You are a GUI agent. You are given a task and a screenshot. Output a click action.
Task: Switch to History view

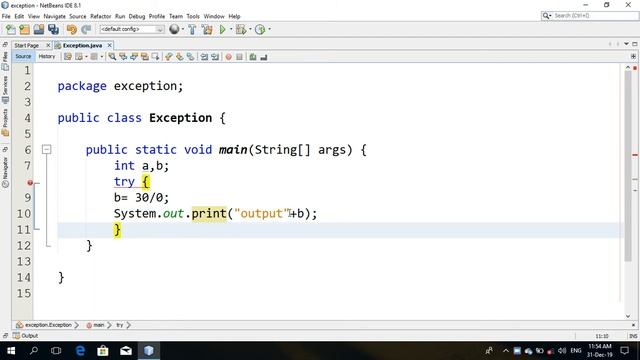[47, 56]
